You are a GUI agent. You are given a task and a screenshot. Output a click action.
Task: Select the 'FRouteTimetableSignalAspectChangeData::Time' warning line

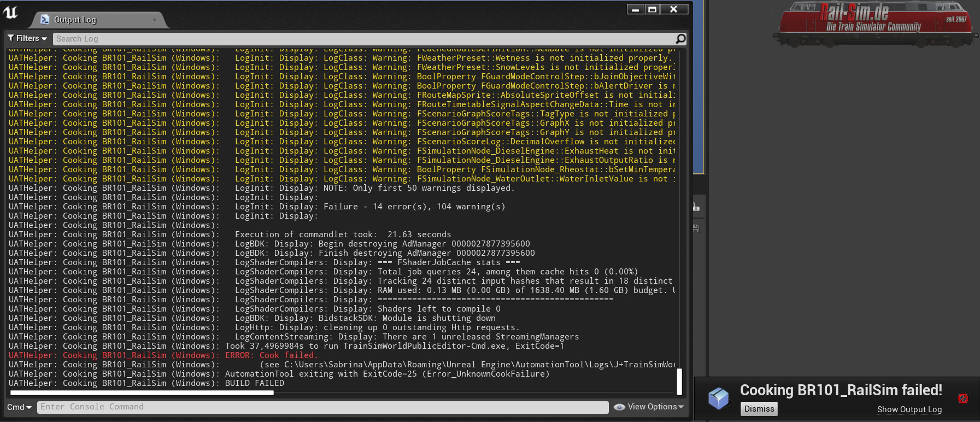coord(342,104)
